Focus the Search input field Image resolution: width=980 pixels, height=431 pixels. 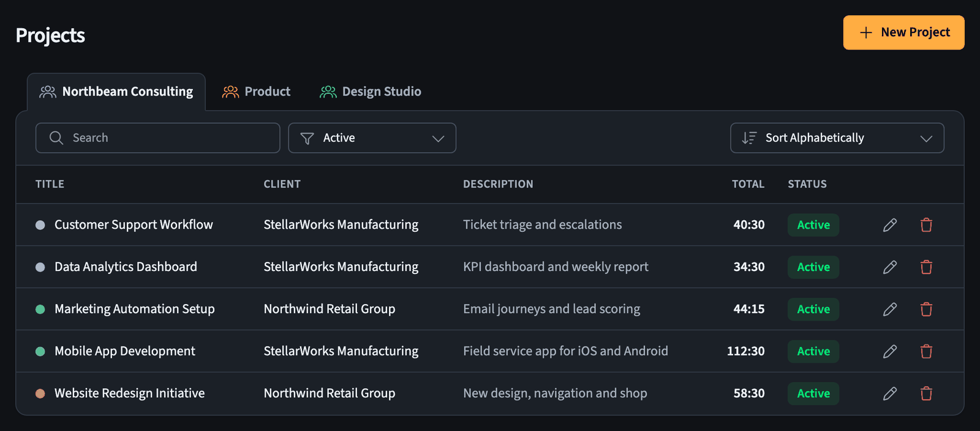tap(158, 138)
